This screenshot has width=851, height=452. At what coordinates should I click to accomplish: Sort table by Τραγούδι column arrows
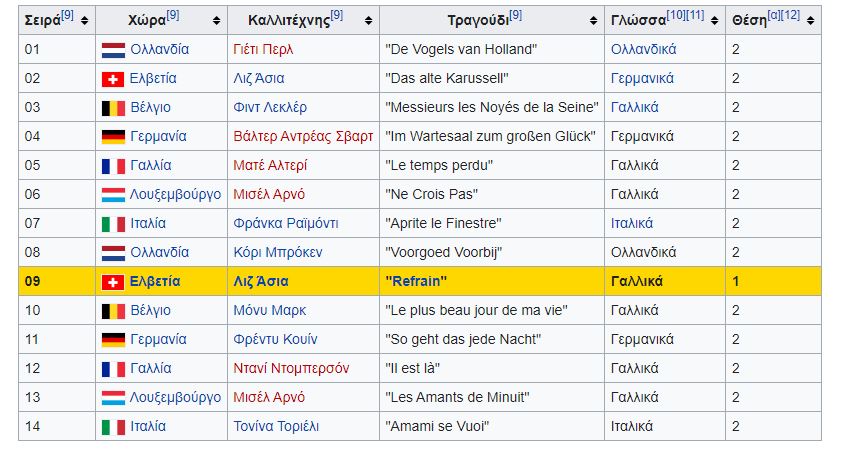[593, 21]
